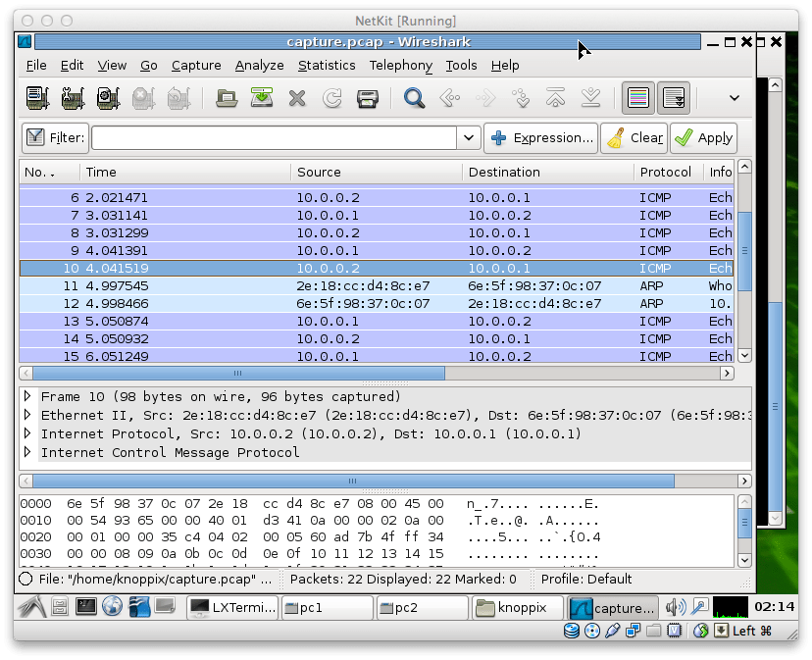812x660 pixels.
Task: Click inside the display filter input field
Action: click(x=275, y=138)
